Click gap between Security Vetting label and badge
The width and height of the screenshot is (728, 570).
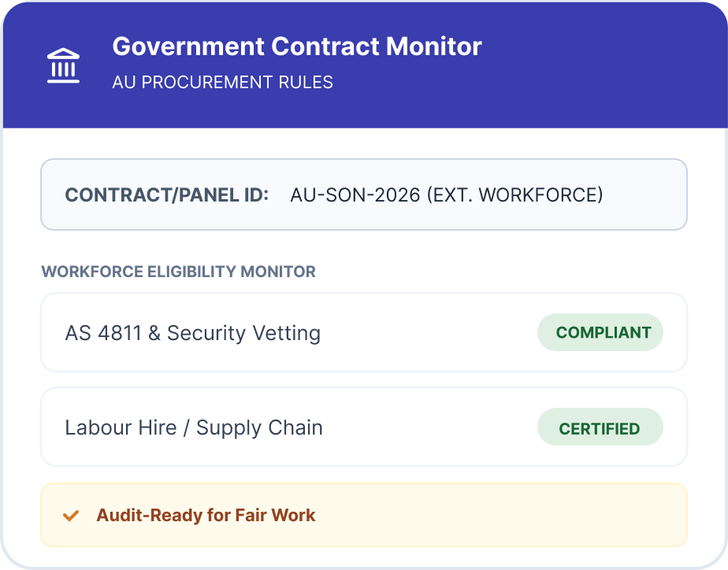click(x=429, y=333)
